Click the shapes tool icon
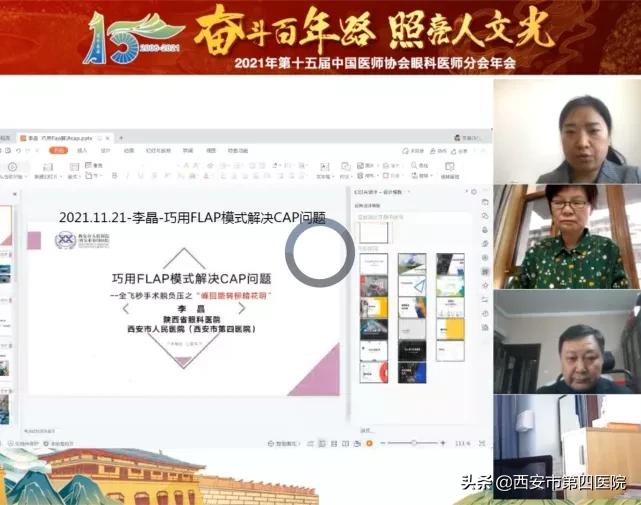Image resolution: width=641 pixels, height=505 pixels. pyautogui.click(x=345, y=166)
